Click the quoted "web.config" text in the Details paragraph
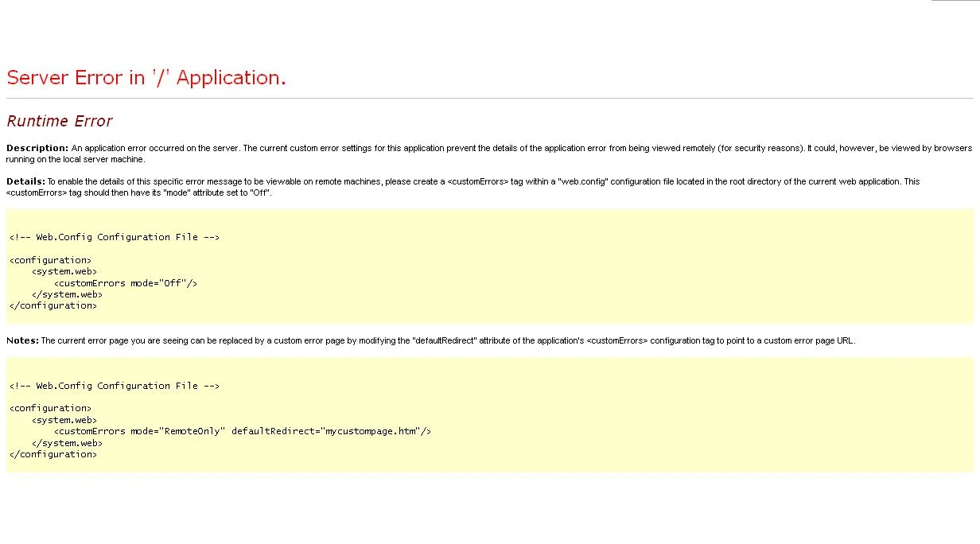 coord(585,181)
